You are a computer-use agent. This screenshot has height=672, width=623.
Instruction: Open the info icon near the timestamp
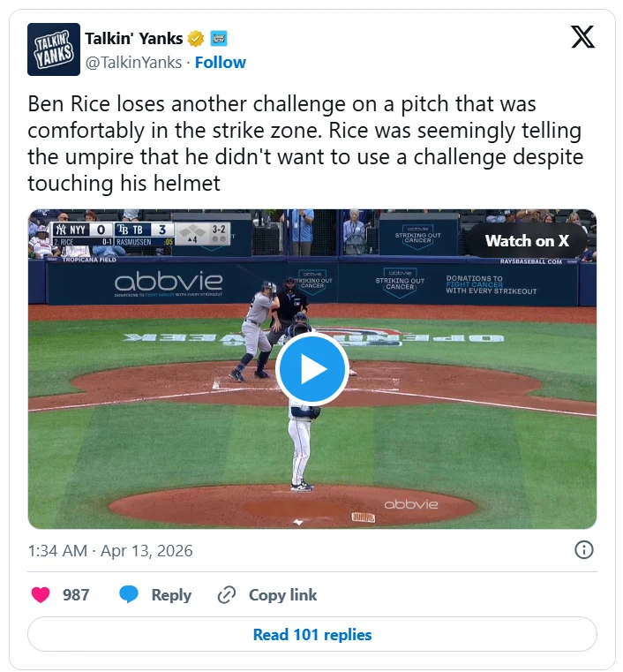pos(583,550)
